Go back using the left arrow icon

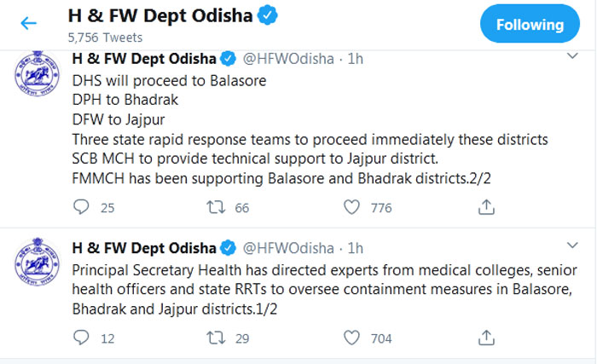(28, 23)
